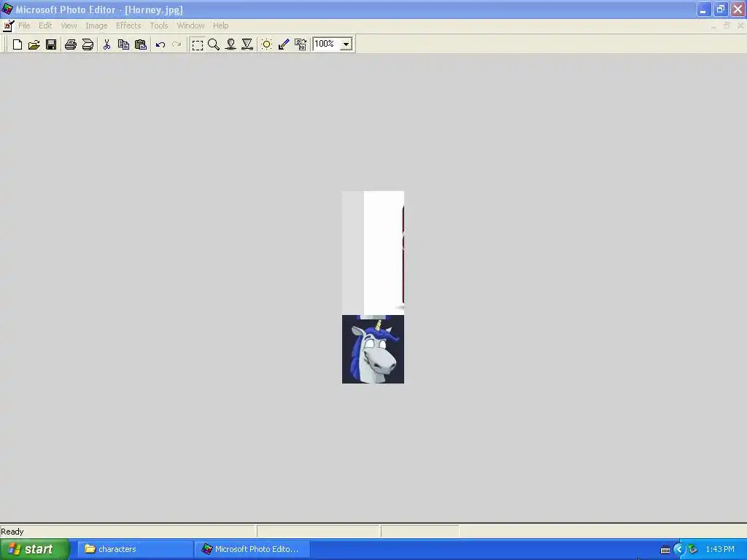Viewport: 747px width, 560px height.
Task: Expand the zoom percentage dropdown arrow
Action: pos(347,44)
